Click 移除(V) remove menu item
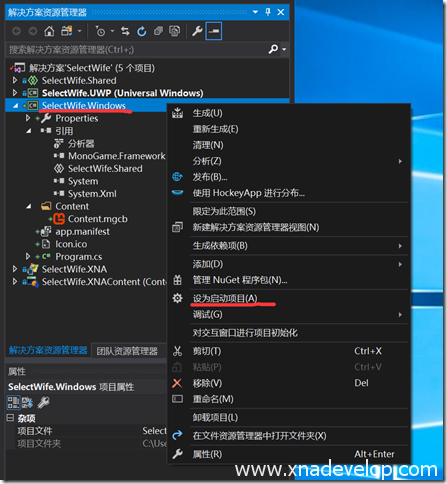The width and height of the screenshot is (447, 484). coord(289,383)
